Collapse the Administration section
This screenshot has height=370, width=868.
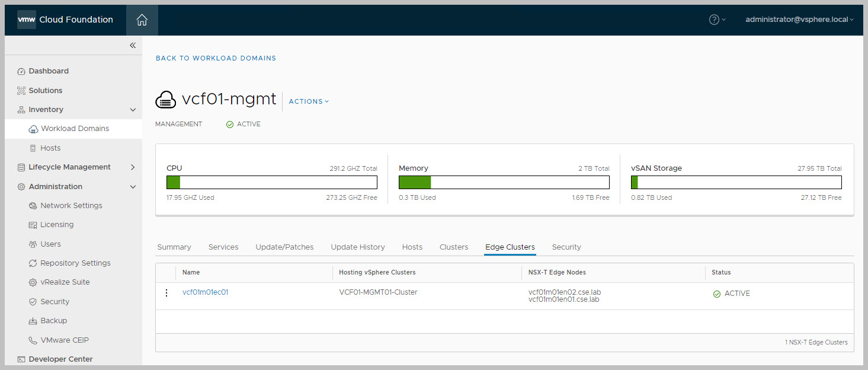pos(133,187)
